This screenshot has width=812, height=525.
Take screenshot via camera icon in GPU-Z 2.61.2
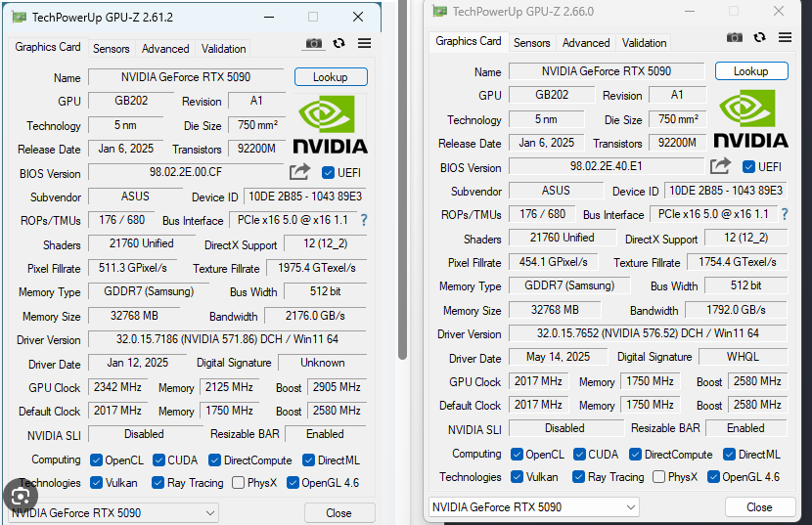click(314, 43)
